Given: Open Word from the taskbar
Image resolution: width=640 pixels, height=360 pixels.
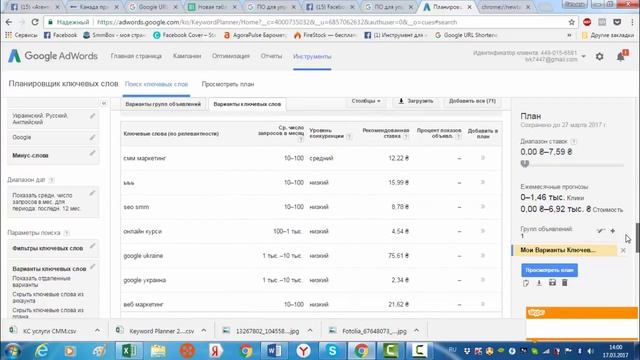Looking at the screenshot, I should pyautogui.click(x=274, y=351).
